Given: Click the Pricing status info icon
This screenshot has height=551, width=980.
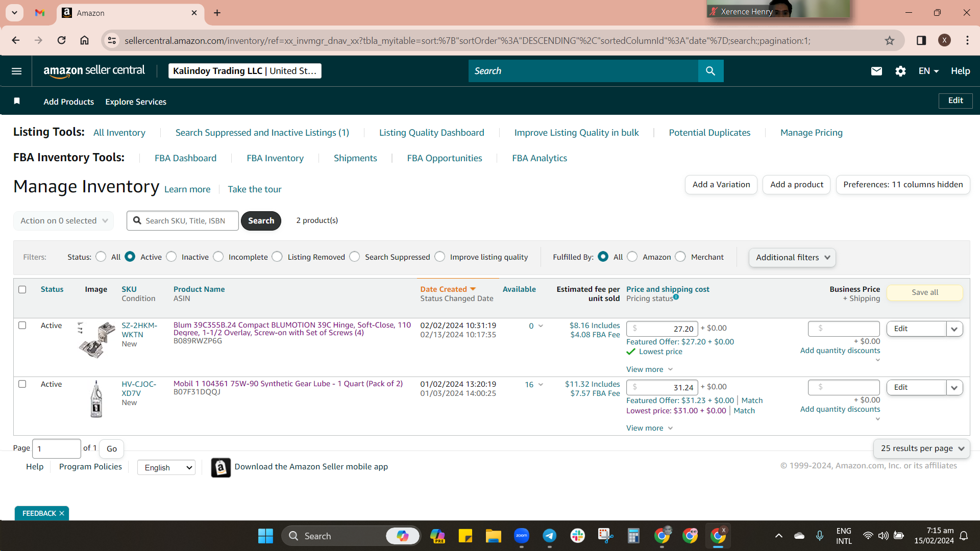Looking at the screenshot, I should coord(676,297).
